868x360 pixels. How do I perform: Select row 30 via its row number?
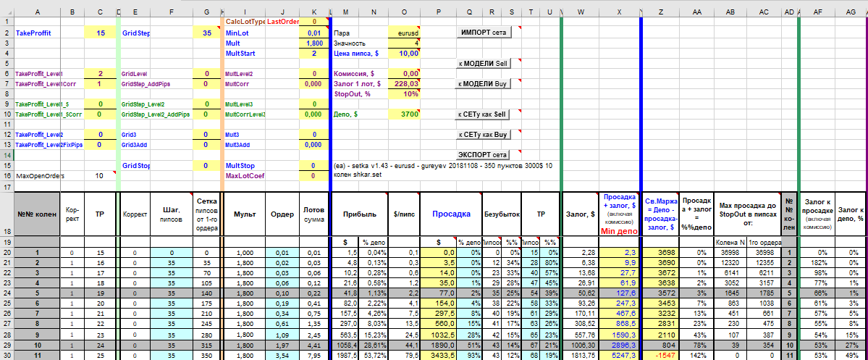(x=7, y=354)
